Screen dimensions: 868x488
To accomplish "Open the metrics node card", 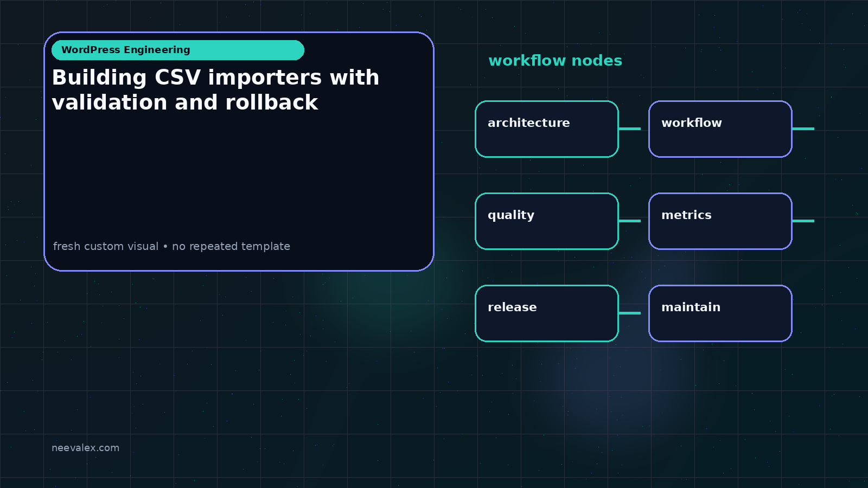I will 720,221.
